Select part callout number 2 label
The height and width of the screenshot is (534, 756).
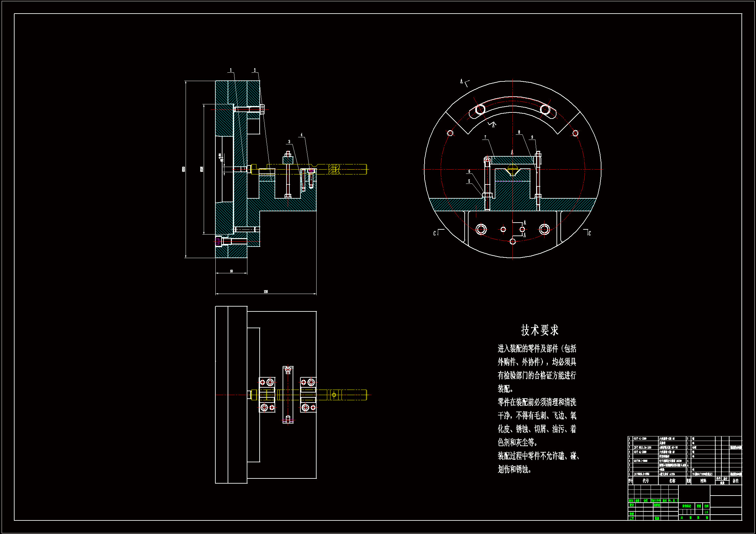click(x=254, y=70)
